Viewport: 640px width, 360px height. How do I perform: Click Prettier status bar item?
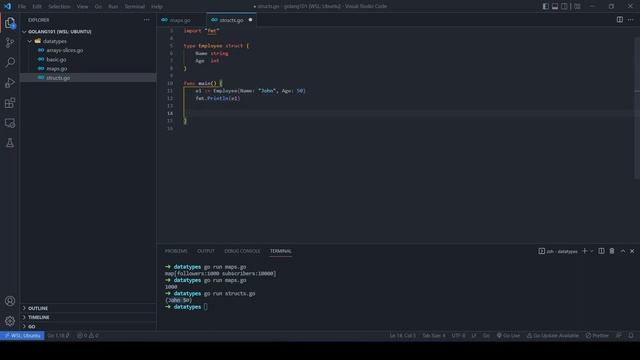tap(597, 336)
